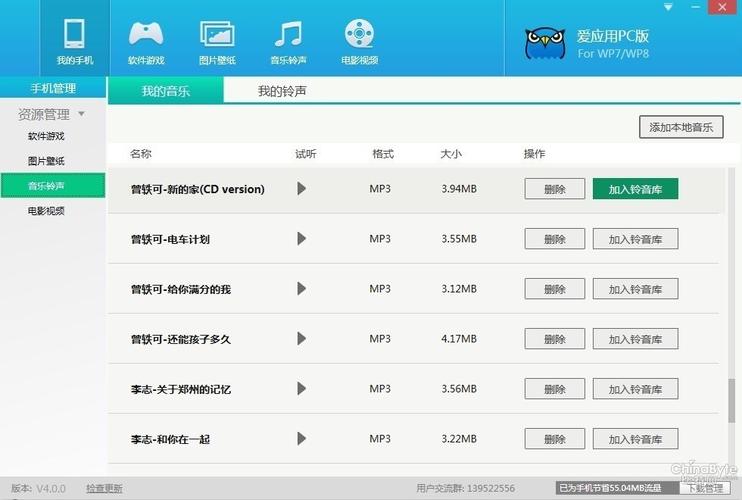The height and width of the screenshot is (500, 742).
Task: Open 软件游戏 in the sidebar
Action: pos(46,136)
